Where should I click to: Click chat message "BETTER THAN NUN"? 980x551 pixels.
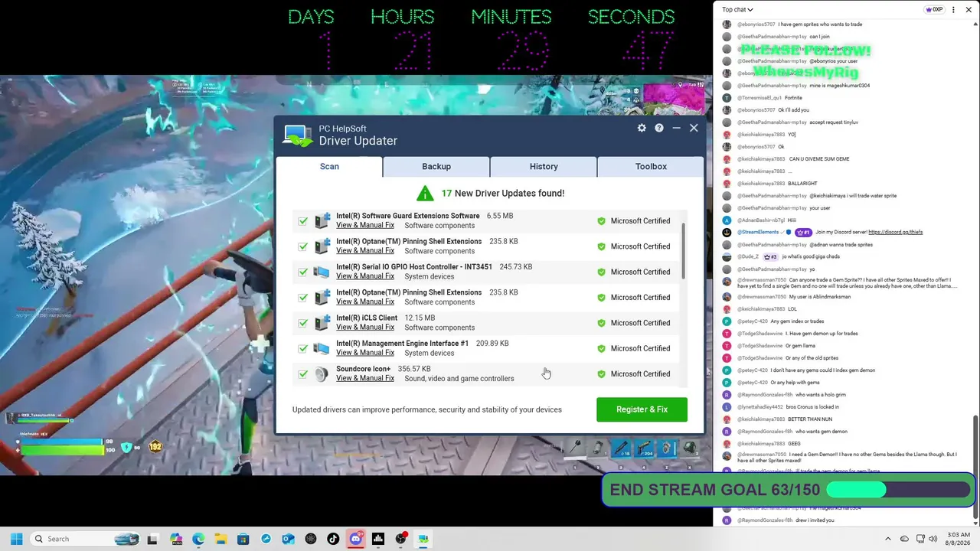(x=810, y=419)
